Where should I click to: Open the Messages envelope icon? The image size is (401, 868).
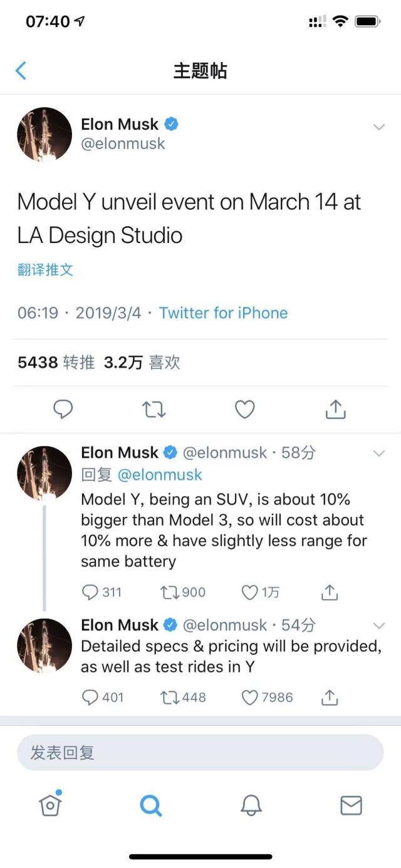(352, 806)
